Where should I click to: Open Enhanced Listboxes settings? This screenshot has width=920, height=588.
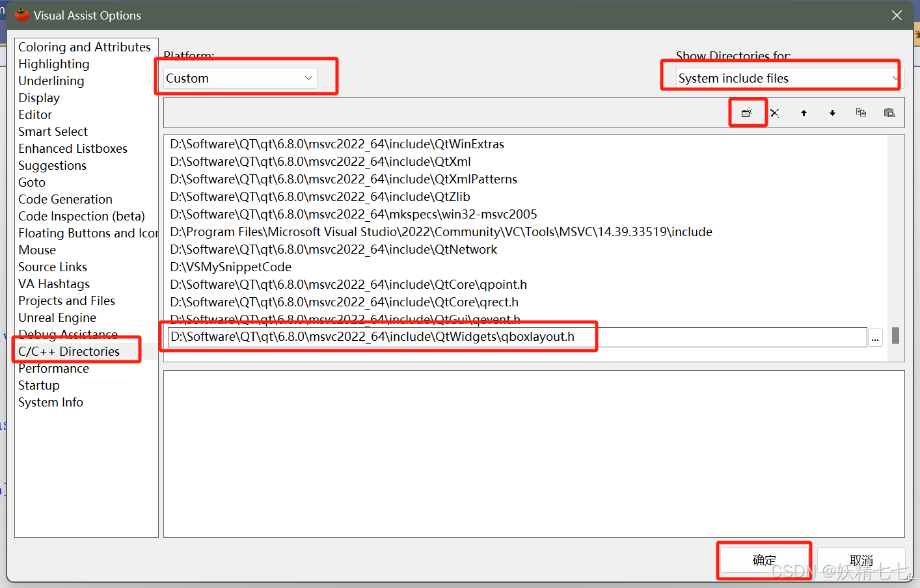[x=73, y=148]
